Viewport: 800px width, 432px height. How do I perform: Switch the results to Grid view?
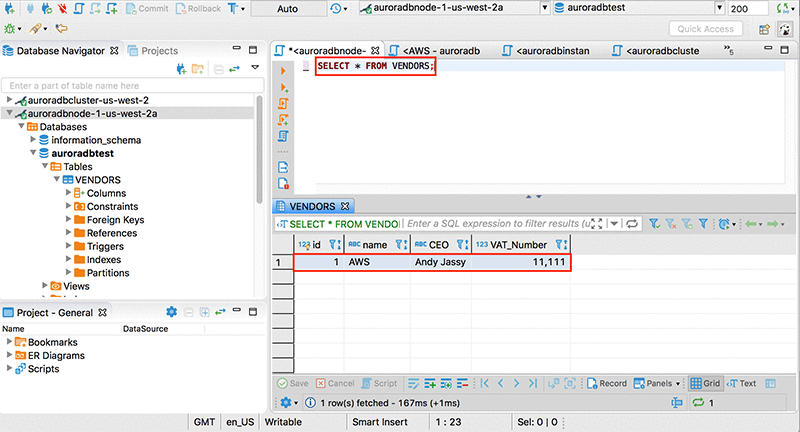[x=705, y=383]
